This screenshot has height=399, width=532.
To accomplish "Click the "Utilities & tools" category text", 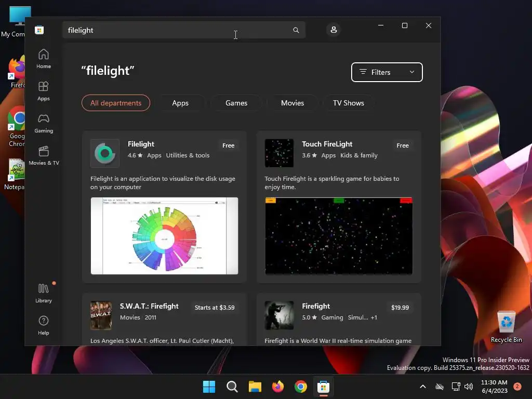I will [188, 155].
